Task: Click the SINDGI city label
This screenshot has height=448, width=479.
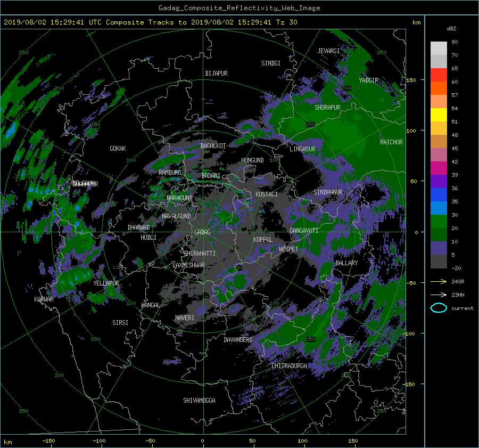Action: pyautogui.click(x=271, y=63)
